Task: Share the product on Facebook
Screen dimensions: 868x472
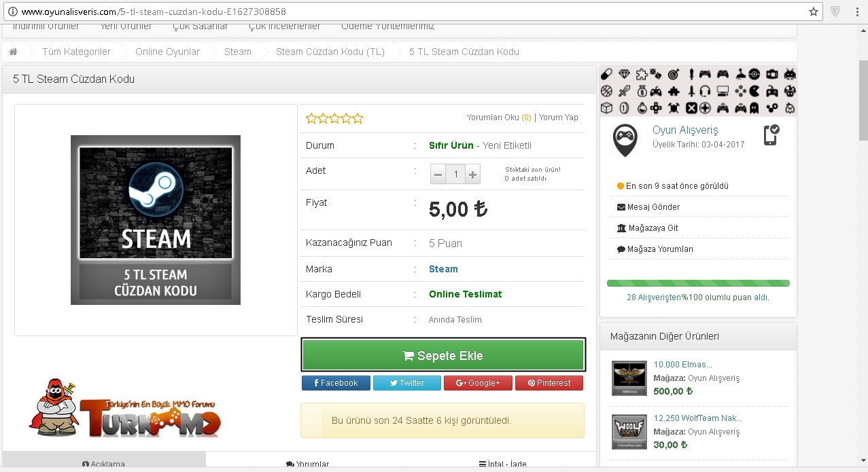Action: pyautogui.click(x=336, y=383)
